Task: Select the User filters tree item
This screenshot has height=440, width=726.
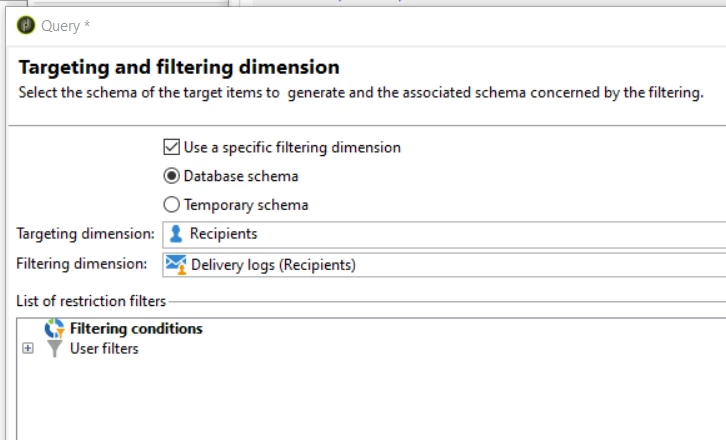Action: 104,349
